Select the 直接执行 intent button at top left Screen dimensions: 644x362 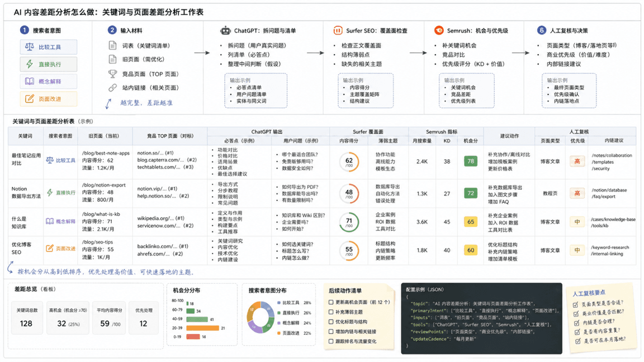(49, 64)
